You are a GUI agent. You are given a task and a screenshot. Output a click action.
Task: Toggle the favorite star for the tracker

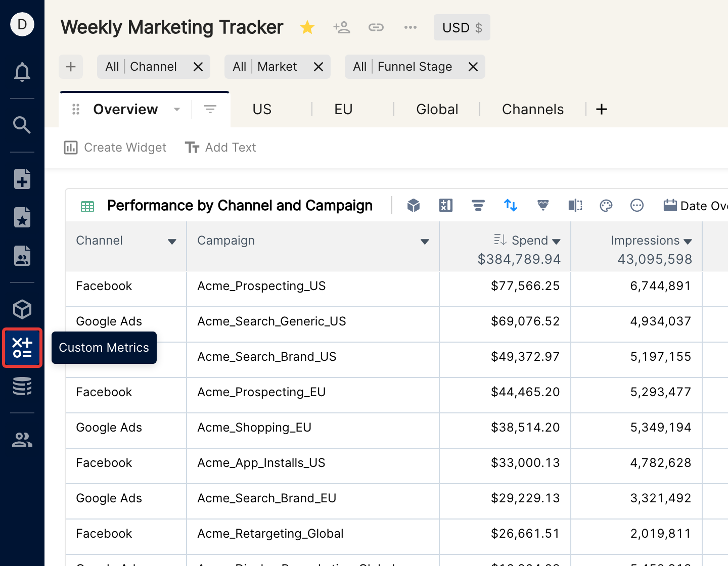click(x=307, y=27)
